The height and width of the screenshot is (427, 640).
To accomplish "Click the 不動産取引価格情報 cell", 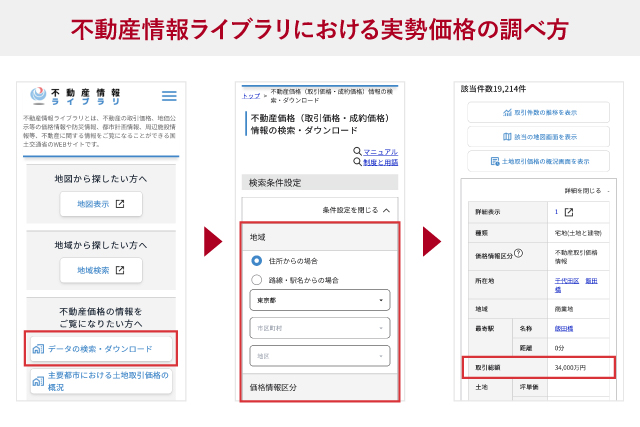I will [x=578, y=257].
